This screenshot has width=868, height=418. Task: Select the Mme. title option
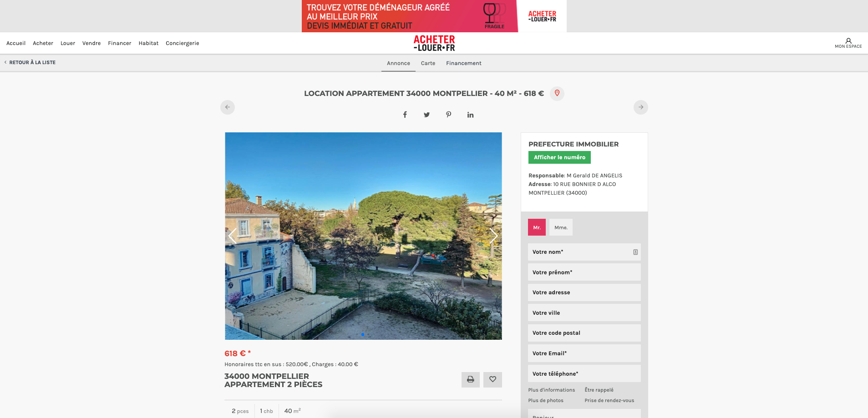[x=561, y=227]
